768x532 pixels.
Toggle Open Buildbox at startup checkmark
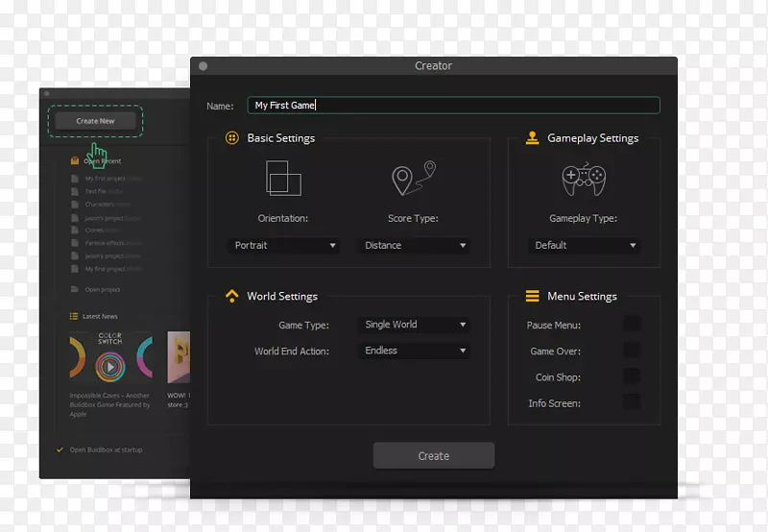pos(60,449)
